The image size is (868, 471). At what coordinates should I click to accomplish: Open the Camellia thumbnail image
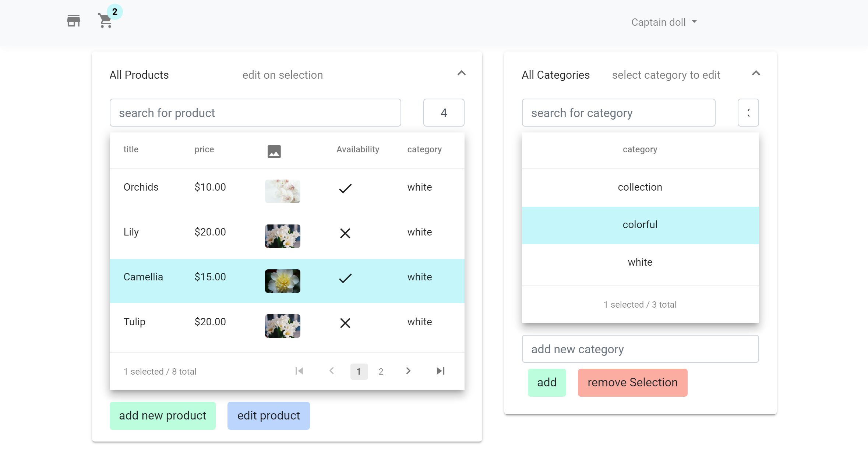[x=282, y=281]
